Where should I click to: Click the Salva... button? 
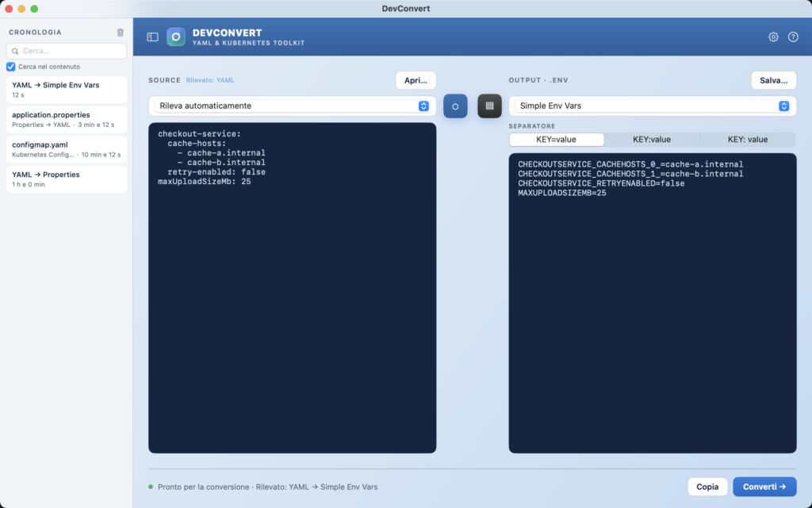tap(774, 80)
